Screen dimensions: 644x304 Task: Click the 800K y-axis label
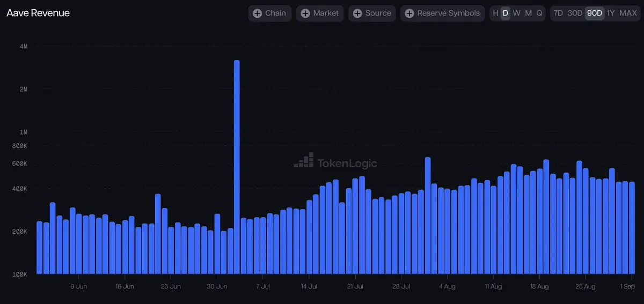tap(19, 146)
